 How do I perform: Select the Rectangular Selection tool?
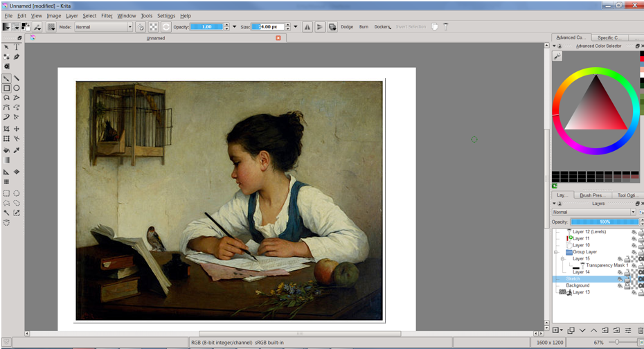6,193
